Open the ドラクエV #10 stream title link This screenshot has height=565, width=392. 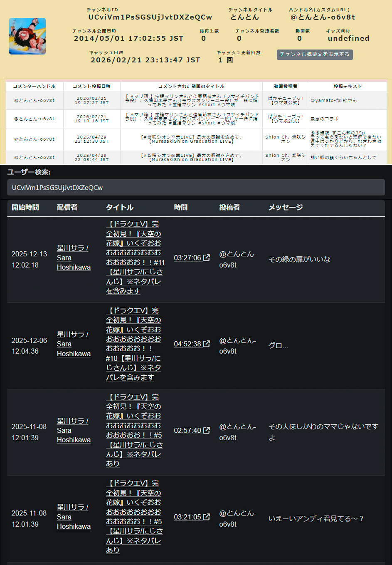click(x=134, y=344)
